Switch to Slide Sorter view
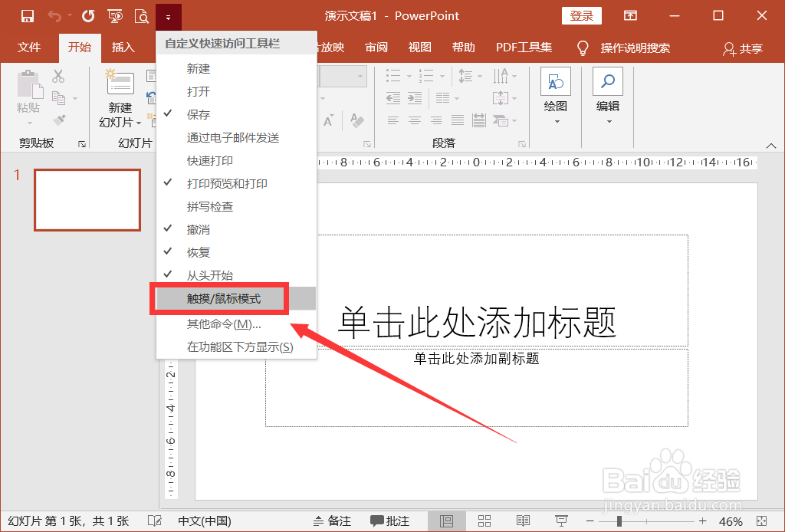 point(484,521)
